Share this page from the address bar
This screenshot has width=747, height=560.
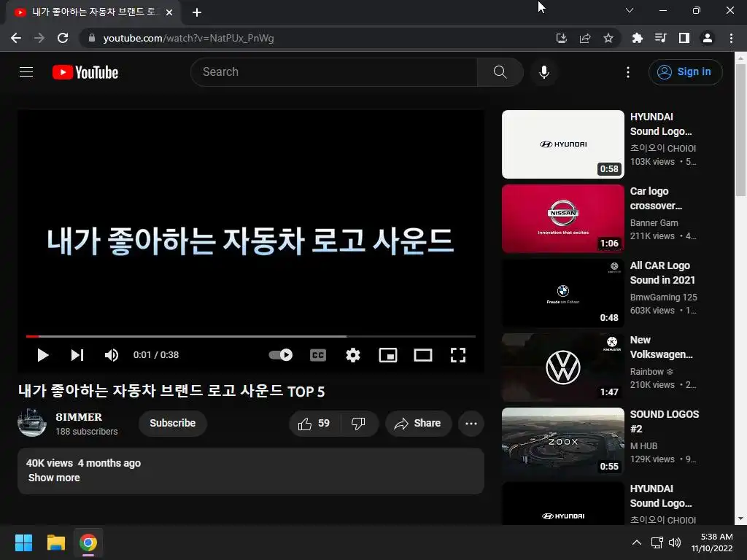585,38
